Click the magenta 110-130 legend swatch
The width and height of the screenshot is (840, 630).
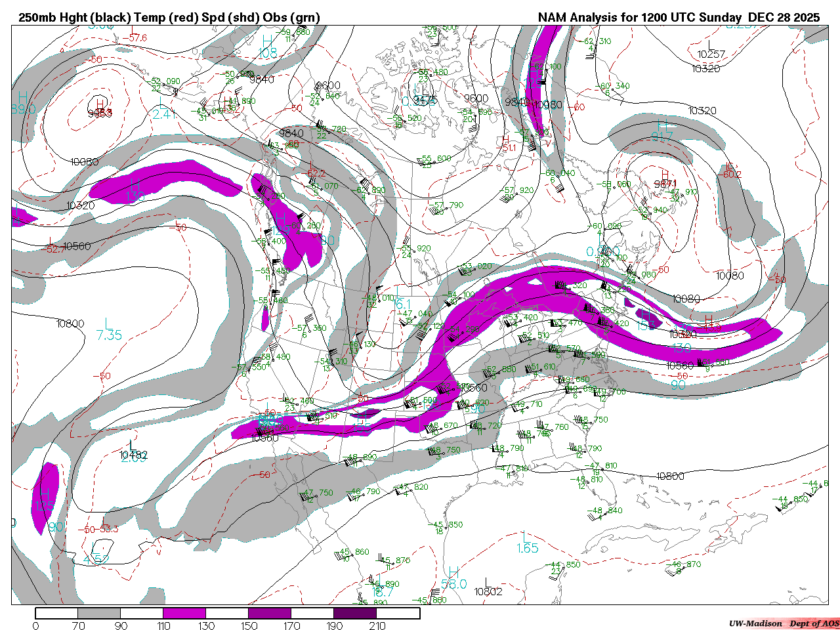point(184,613)
